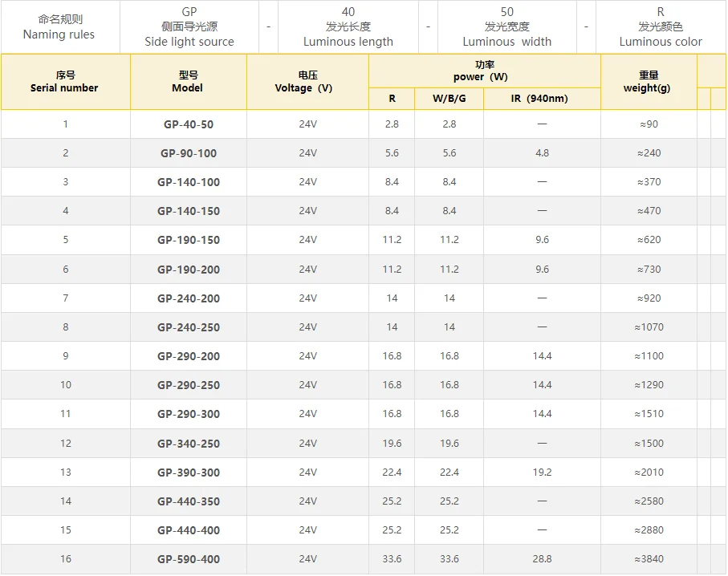Select weight ≈1500 cell
Viewport: 728px width, 576px height.
pos(649,444)
